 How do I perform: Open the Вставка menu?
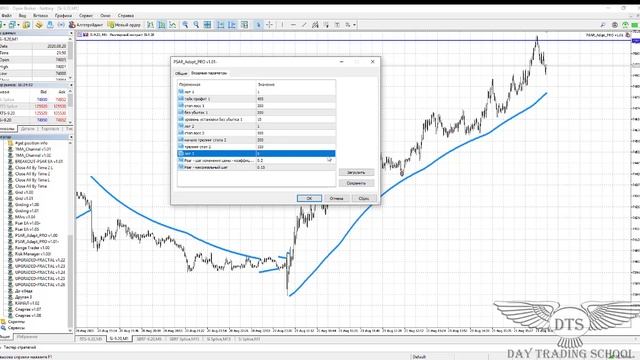click(x=40, y=16)
